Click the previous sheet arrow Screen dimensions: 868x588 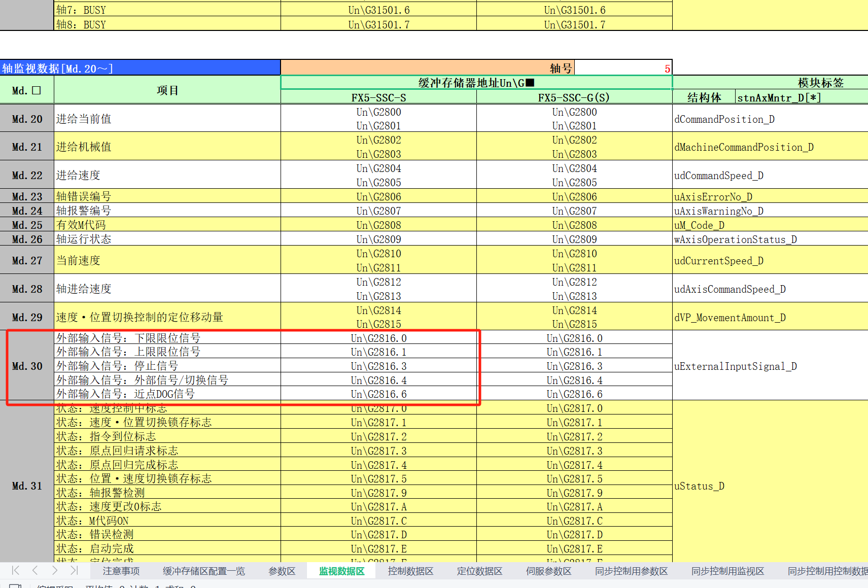35,571
